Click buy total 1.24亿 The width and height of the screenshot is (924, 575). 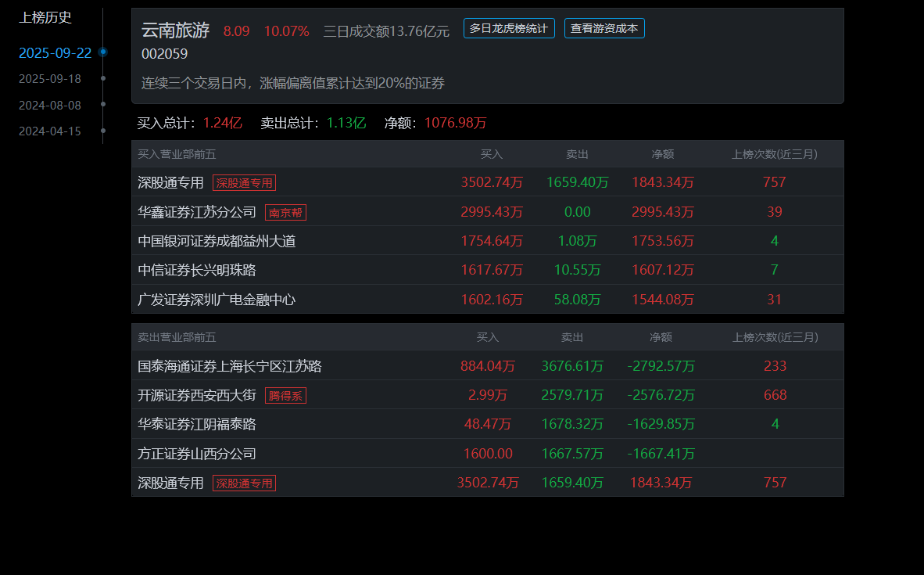point(222,123)
